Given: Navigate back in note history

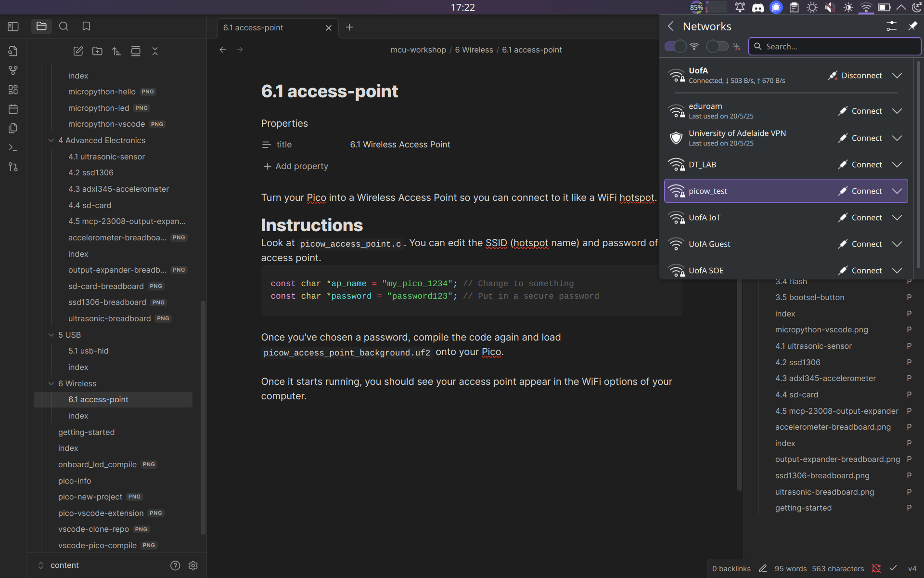Looking at the screenshot, I should pyautogui.click(x=223, y=50).
